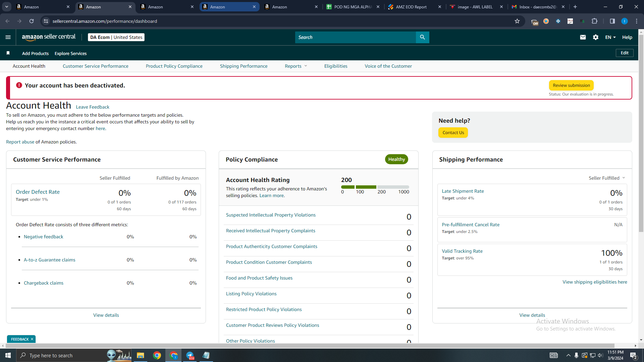The height and width of the screenshot is (362, 644).
Task: Open the Valid Tracking Rate link
Action: pos(462,251)
